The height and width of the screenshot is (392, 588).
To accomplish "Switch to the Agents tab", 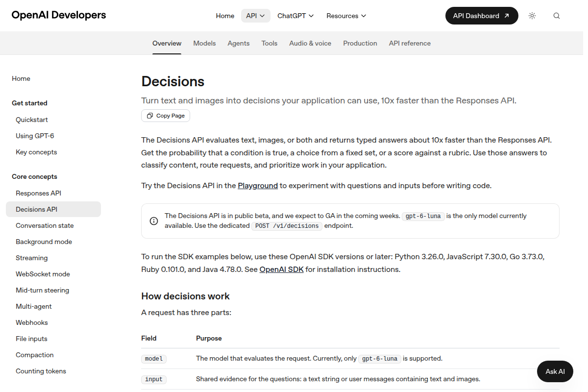I will click(x=239, y=43).
